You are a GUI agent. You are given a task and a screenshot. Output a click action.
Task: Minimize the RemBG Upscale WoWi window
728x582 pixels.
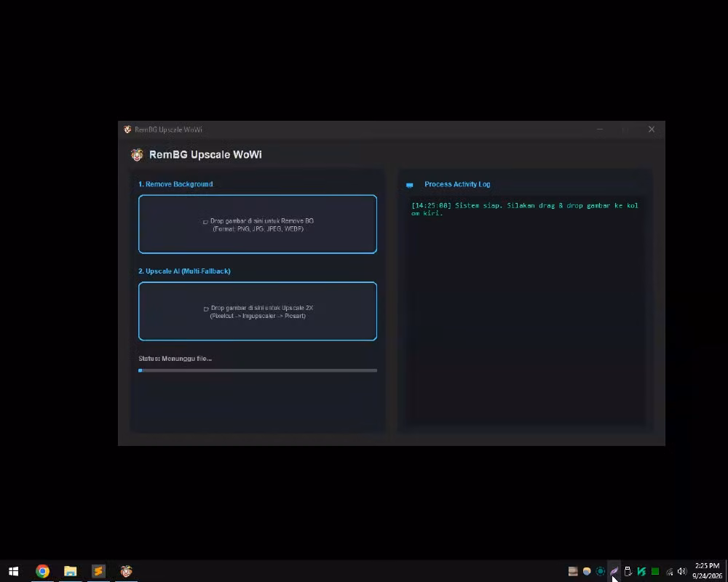pos(600,129)
